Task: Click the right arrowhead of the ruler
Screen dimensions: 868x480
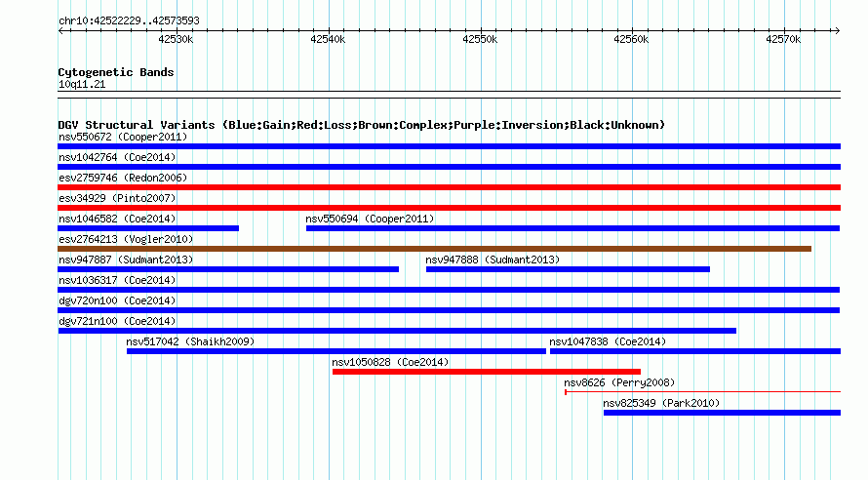Action: [838, 30]
